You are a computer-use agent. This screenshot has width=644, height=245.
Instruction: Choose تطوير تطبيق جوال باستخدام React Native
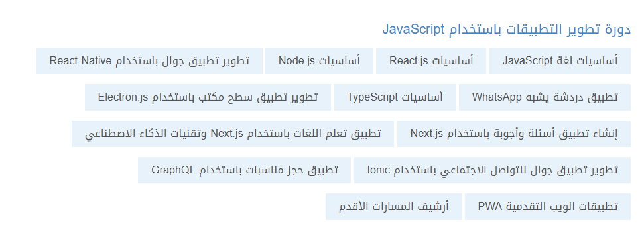click(x=149, y=61)
